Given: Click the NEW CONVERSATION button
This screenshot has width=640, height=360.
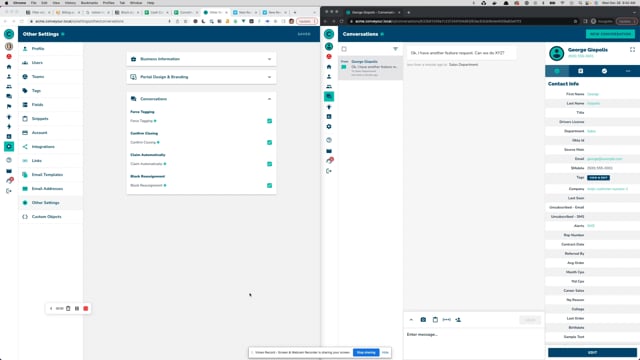Looking at the screenshot, I should pyautogui.click(x=610, y=34).
